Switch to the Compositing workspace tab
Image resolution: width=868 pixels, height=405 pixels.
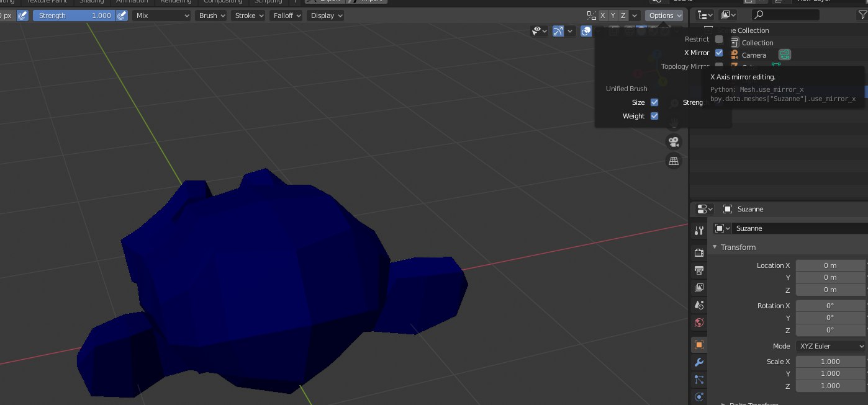coord(223,2)
